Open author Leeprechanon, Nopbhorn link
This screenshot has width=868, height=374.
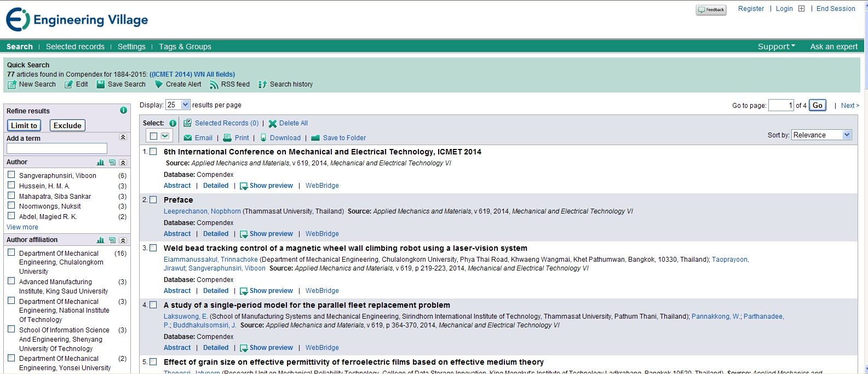202,211
